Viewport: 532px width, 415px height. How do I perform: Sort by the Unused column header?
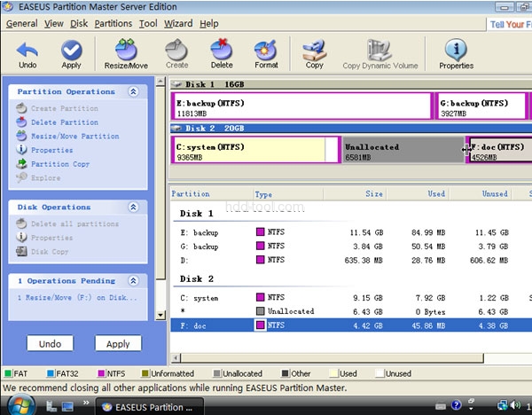pyautogui.click(x=481, y=194)
